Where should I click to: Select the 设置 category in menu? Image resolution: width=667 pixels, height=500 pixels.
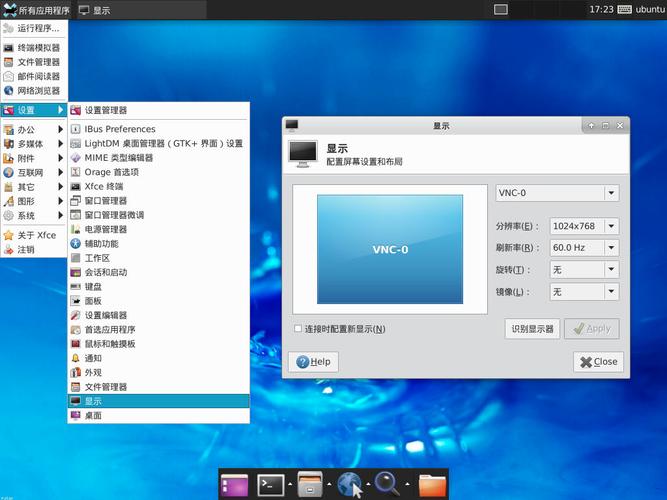34,110
